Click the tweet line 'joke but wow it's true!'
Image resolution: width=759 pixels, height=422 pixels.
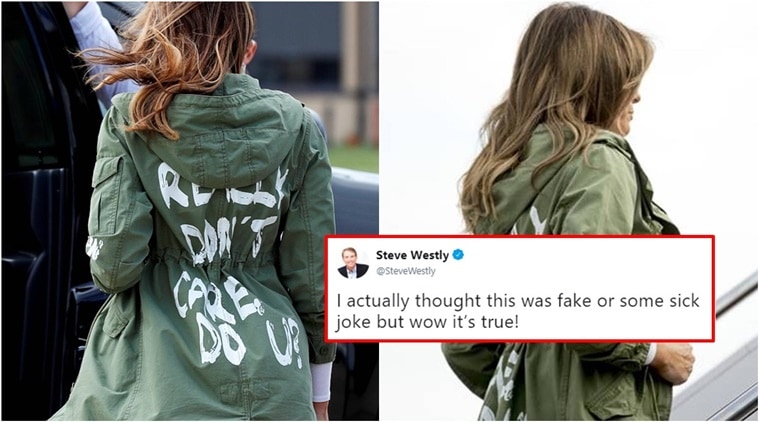427,321
